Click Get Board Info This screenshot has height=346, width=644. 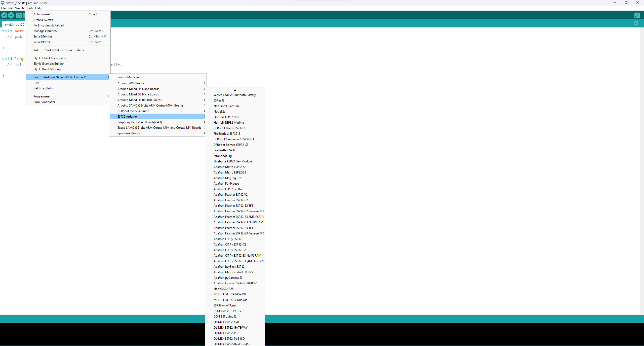[x=43, y=88]
